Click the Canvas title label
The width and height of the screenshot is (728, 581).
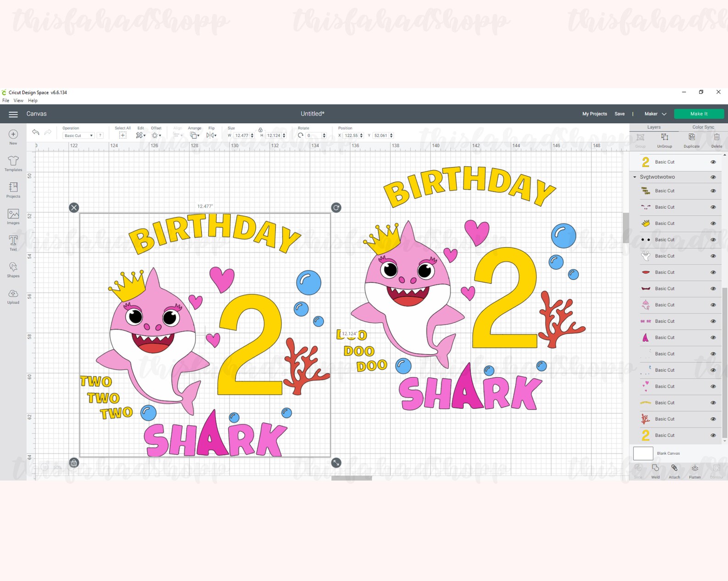pos(37,114)
